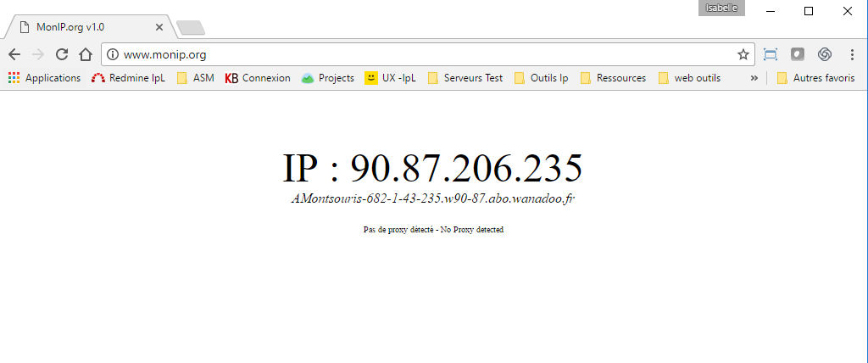Viewport: 868px width, 363px height.
Task: Click the Isabelle profile button
Action: [x=721, y=8]
